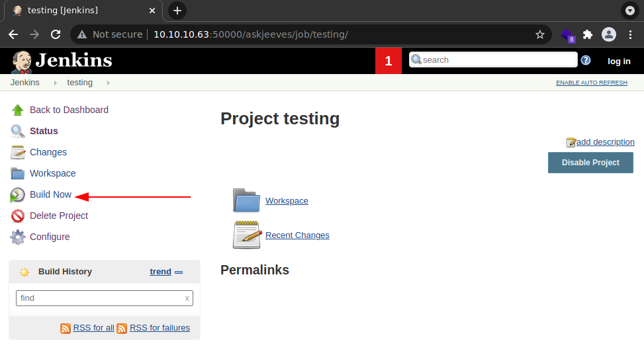
Task: Focus the Build History find field
Action: 99,298
